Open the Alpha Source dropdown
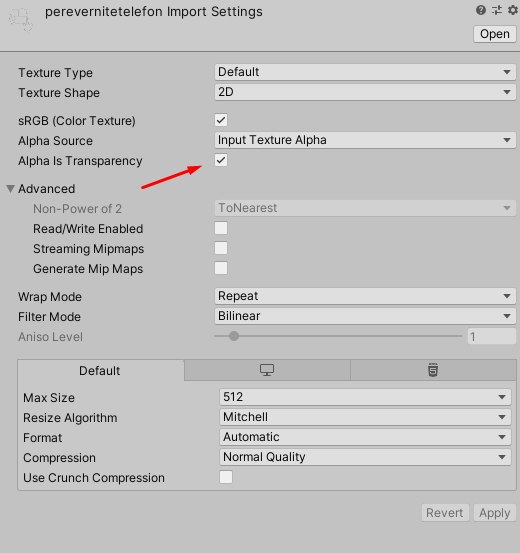The image size is (520, 553). pos(365,140)
